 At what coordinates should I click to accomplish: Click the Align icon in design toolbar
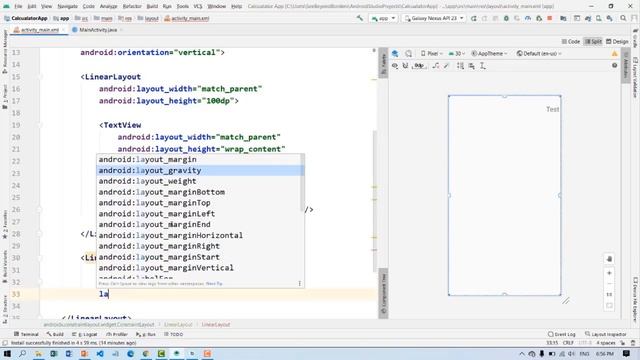tap(471, 66)
